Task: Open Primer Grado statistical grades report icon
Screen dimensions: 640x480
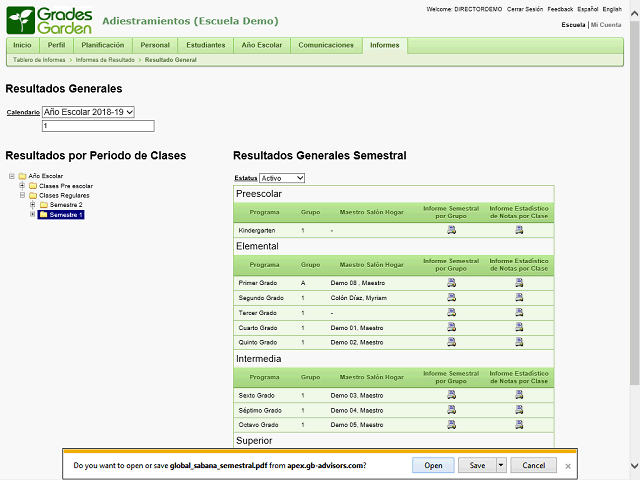Action: [x=519, y=282]
